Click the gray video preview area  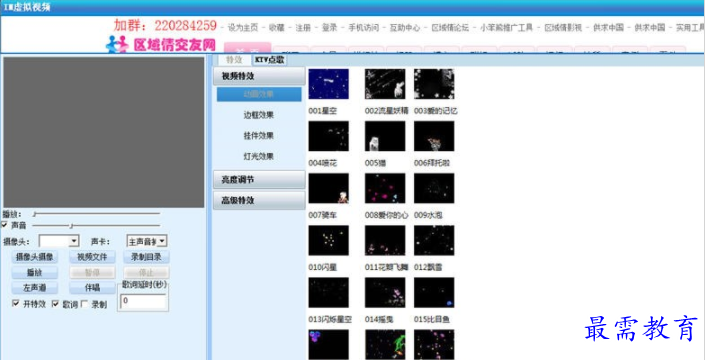[x=104, y=132]
